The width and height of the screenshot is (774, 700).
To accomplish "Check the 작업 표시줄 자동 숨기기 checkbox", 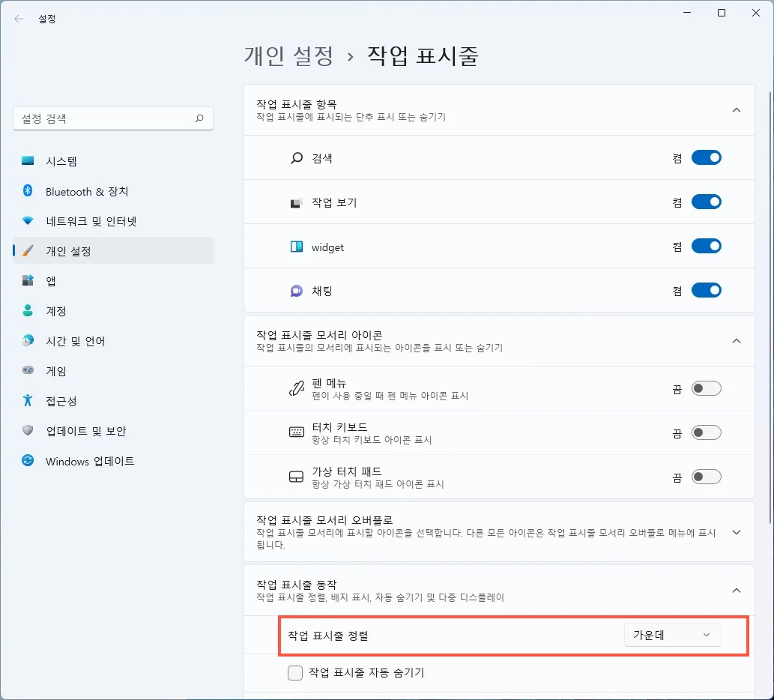I will click(294, 673).
